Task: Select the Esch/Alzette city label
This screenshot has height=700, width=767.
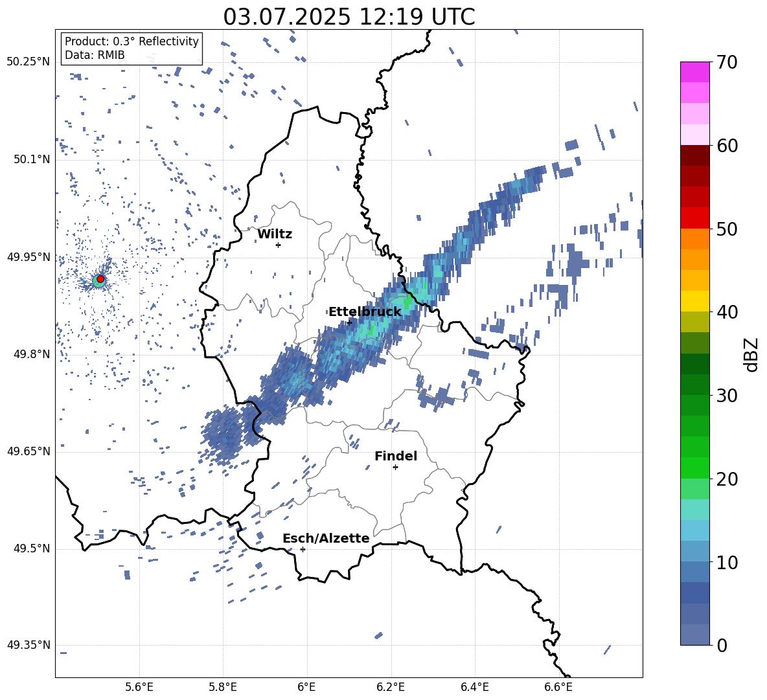Action: point(326,538)
